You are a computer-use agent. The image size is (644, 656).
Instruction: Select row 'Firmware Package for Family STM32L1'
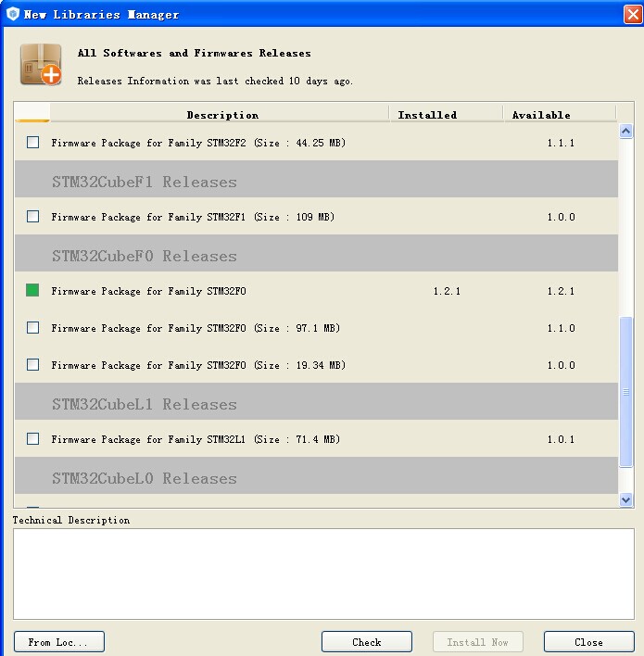point(316,438)
